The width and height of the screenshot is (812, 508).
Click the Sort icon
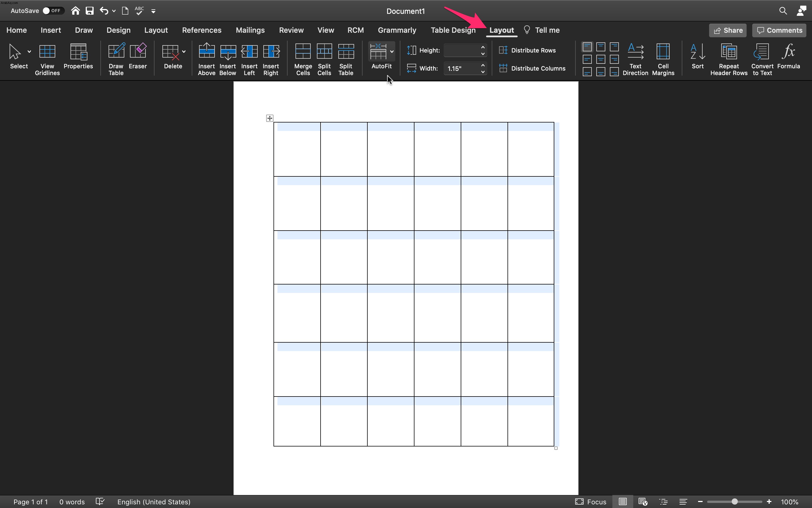[x=698, y=51]
